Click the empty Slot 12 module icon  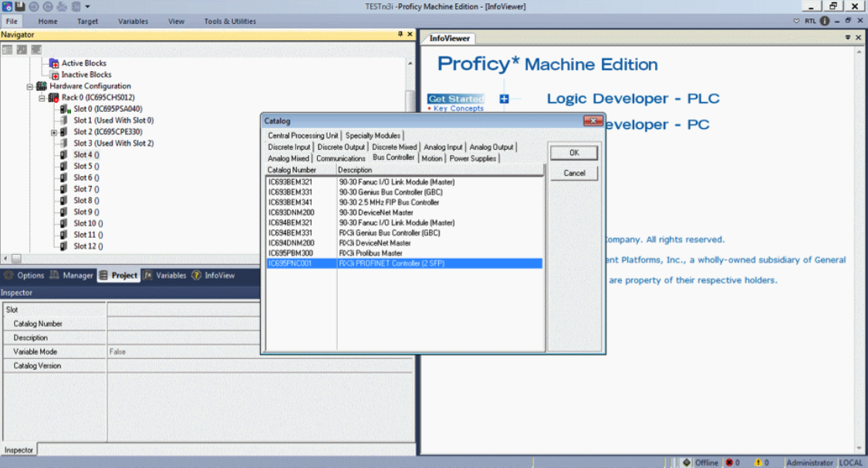click(x=64, y=246)
